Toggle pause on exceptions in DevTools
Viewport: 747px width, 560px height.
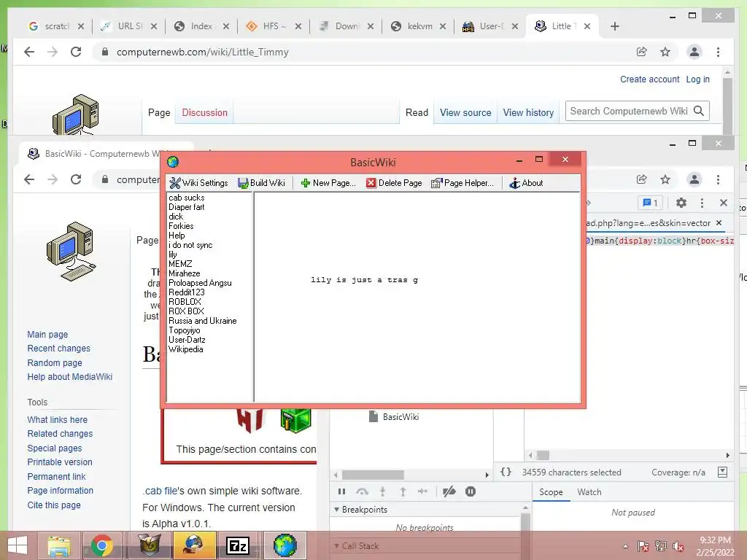[471, 491]
